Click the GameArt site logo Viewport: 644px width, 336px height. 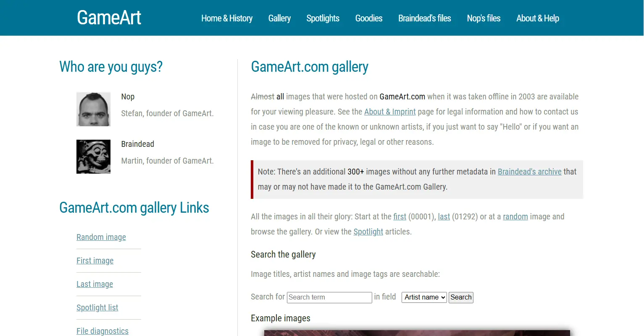109,18
